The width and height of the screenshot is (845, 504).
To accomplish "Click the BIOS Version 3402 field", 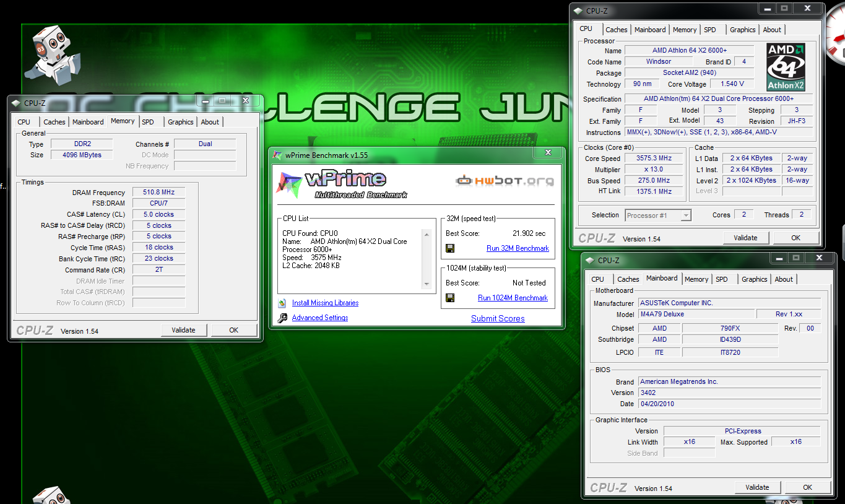I will click(x=730, y=393).
